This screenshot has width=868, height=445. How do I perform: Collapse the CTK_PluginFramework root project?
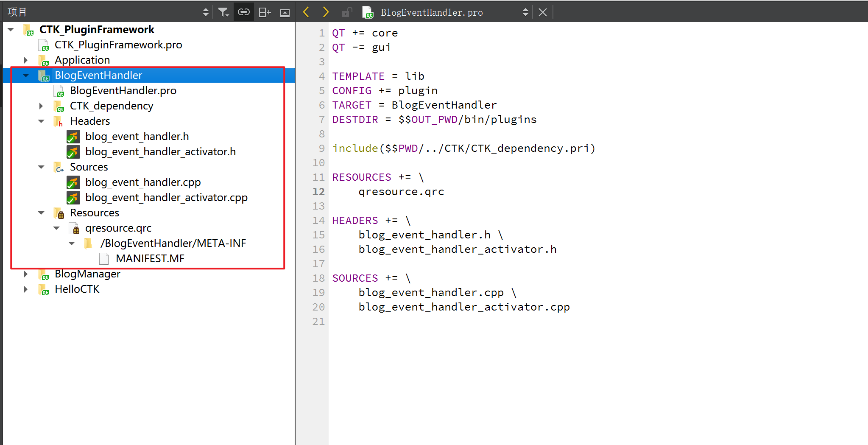pyautogui.click(x=11, y=29)
